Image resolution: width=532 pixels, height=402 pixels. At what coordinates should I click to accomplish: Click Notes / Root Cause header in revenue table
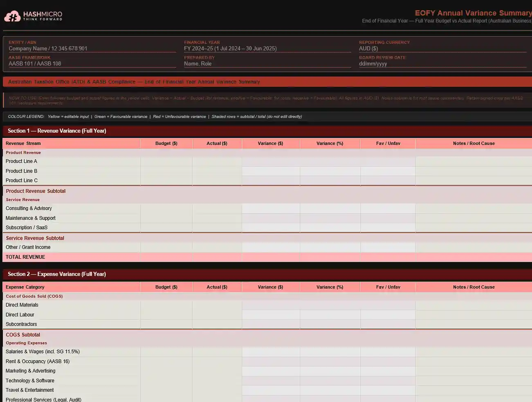(474, 144)
